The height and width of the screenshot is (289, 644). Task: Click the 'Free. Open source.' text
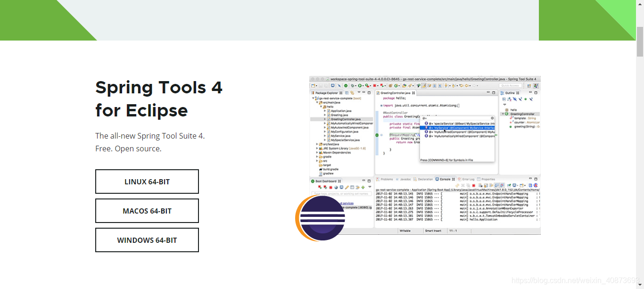128,149
